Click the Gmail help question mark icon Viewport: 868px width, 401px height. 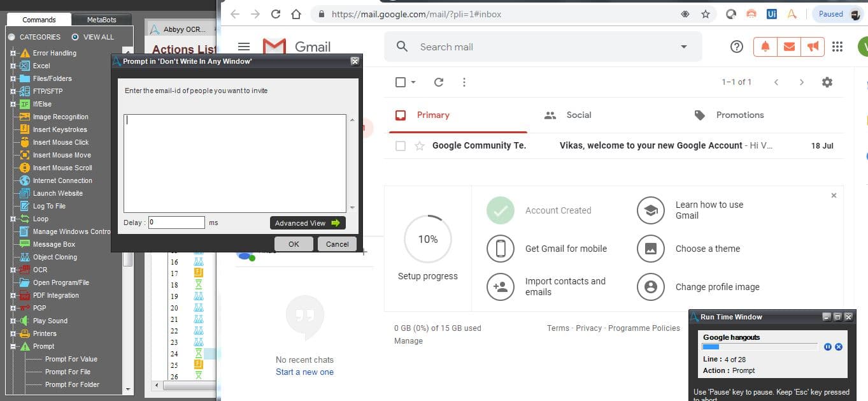coord(737,47)
